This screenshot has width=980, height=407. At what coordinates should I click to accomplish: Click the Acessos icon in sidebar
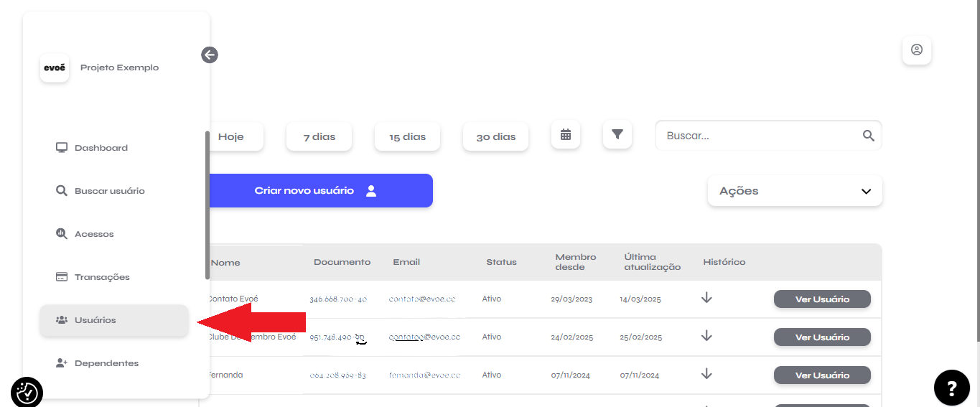click(x=62, y=234)
